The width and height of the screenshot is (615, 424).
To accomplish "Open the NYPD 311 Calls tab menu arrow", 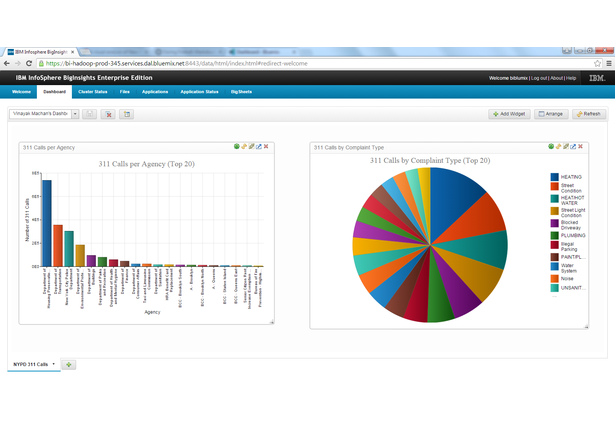I will [54, 364].
